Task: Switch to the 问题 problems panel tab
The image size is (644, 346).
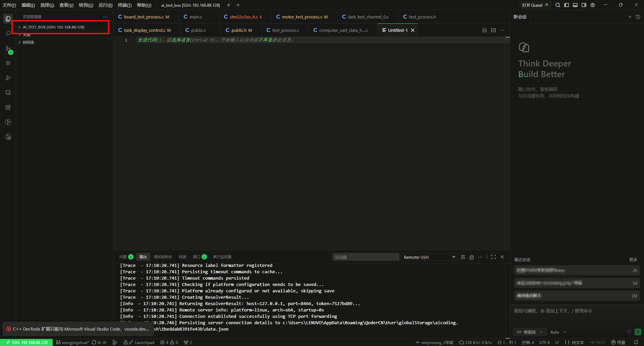Action: click(x=126, y=257)
